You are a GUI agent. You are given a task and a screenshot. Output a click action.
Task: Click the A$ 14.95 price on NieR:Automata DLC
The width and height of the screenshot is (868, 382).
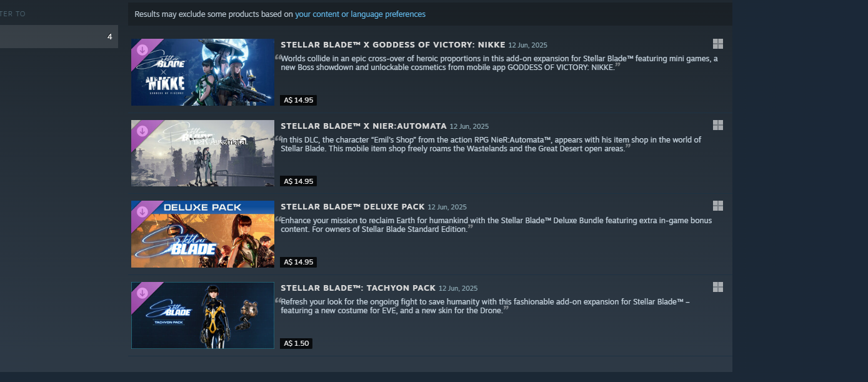pyautogui.click(x=299, y=181)
